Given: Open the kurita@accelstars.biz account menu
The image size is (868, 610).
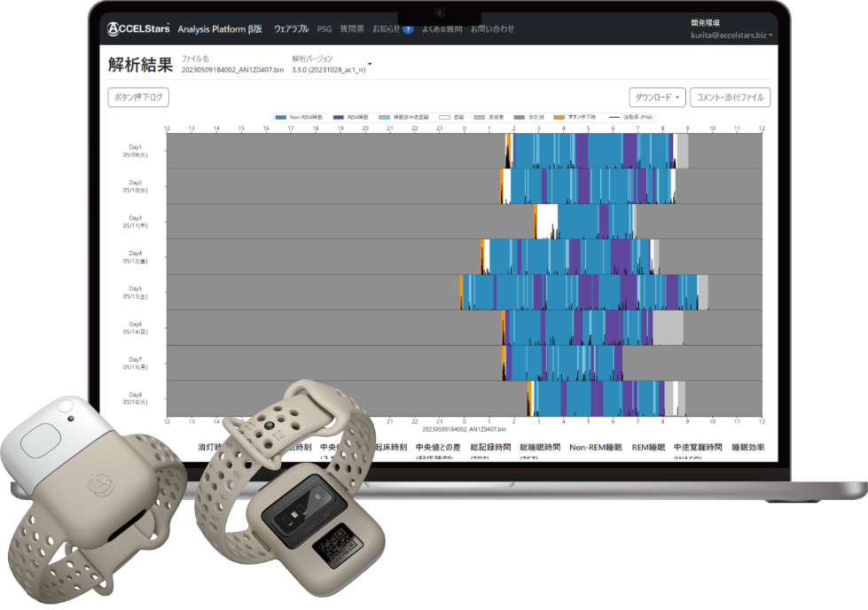Looking at the screenshot, I should pyautogui.click(x=731, y=35).
